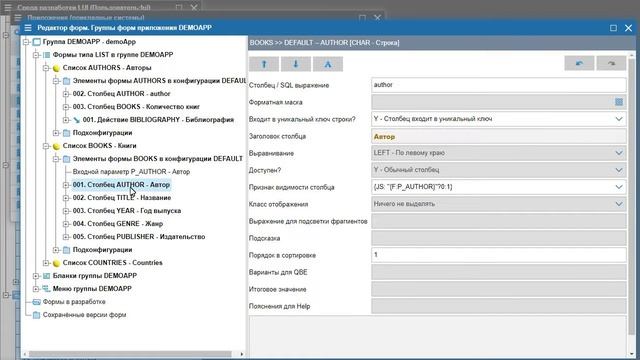The width and height of the screenshot is (640, 360).
Task: Click the move up arrow button
Action: pos(264,64)
